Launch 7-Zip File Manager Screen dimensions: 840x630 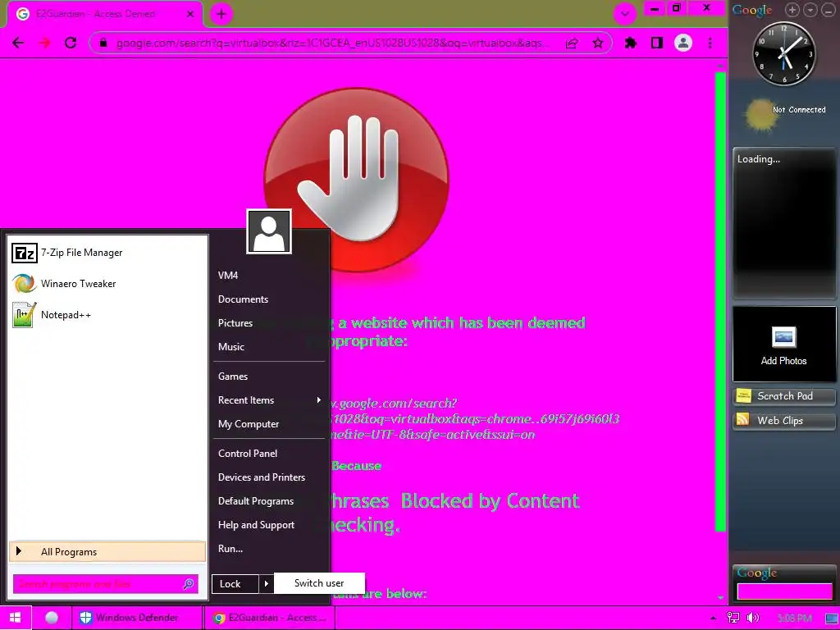click(107, 253)
